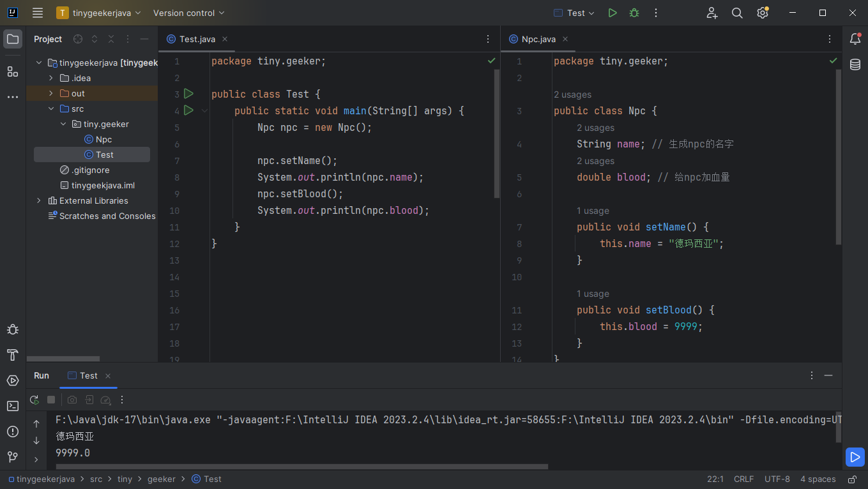Open Run panel toolbar more options
The image size is (868, 489).
(122, 400)
